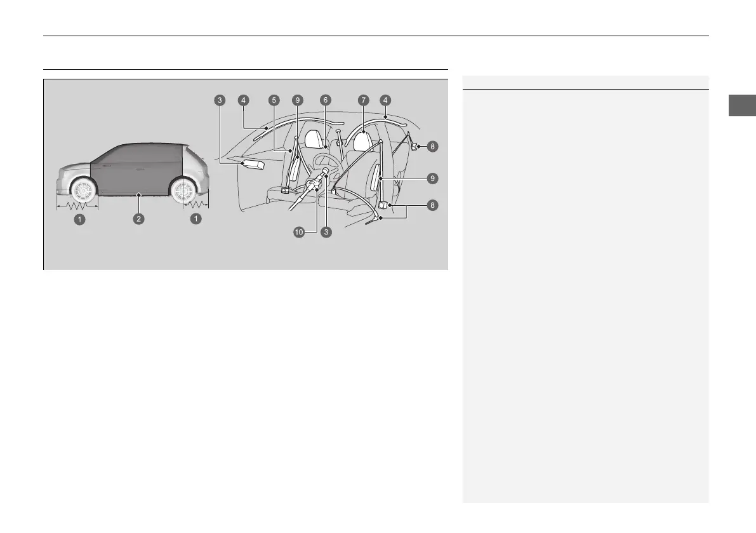Select callout 8 with the bracket lines
The width and height of the screenshot is (756, 533).
(432, 205)
